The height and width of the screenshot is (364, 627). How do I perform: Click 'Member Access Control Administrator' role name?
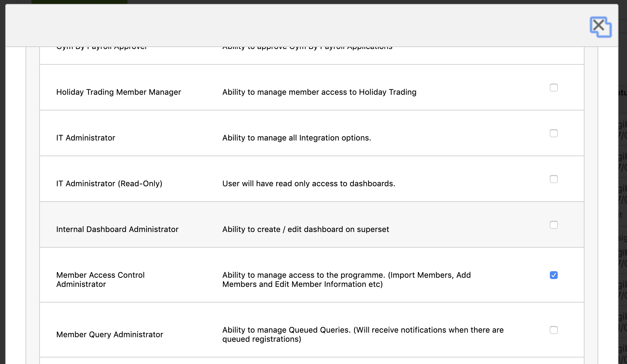(100, 280)
